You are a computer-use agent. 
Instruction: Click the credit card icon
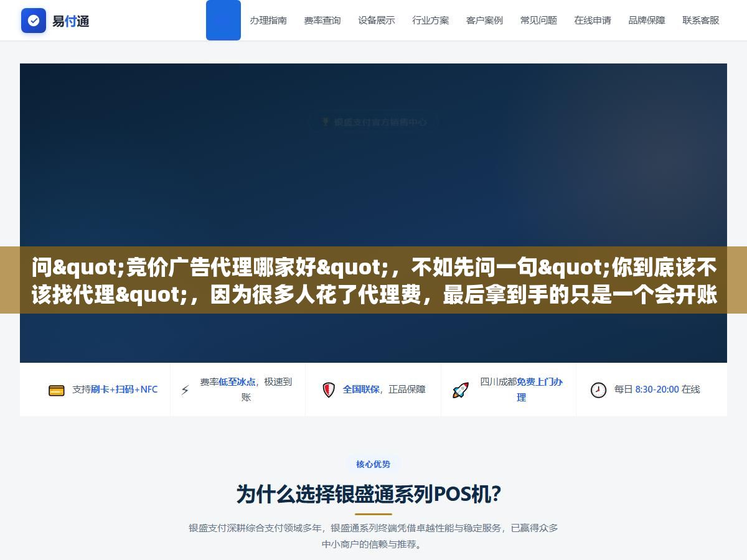coord(57,390)
